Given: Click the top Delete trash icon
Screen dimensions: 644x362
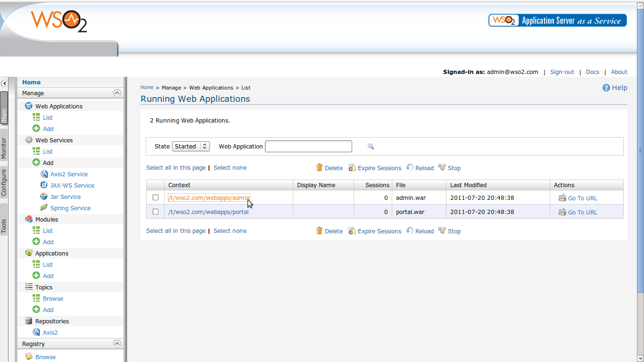Looking at the screenshot, I should pos(320,168).
